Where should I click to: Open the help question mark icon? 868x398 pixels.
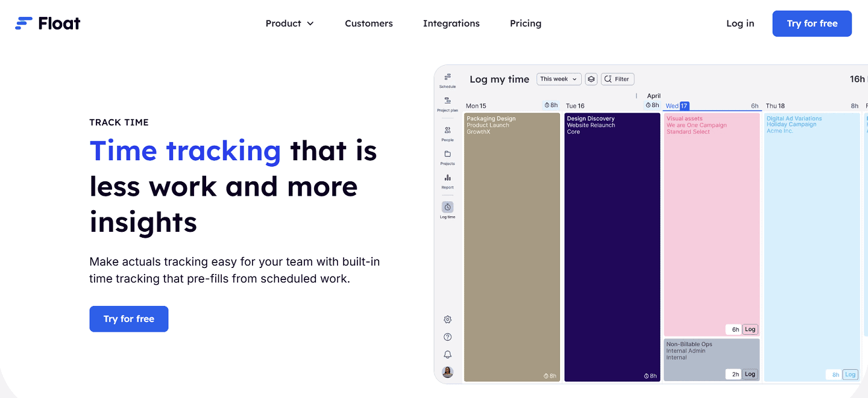click(447, 337)
